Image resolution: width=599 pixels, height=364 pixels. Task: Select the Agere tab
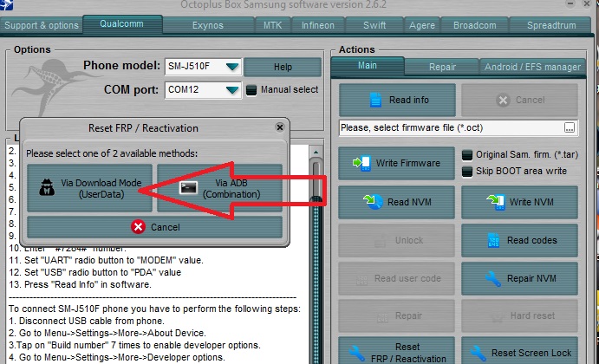coord(422,25)
